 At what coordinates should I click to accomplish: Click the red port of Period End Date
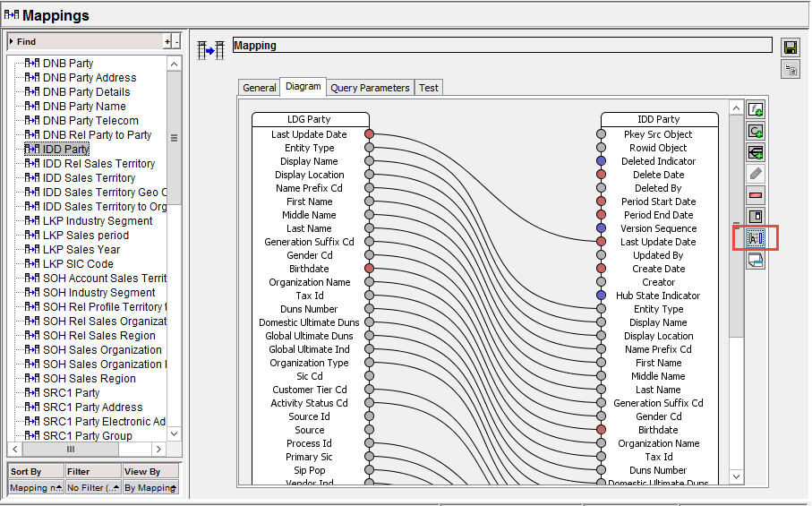(x=601, y=214)
